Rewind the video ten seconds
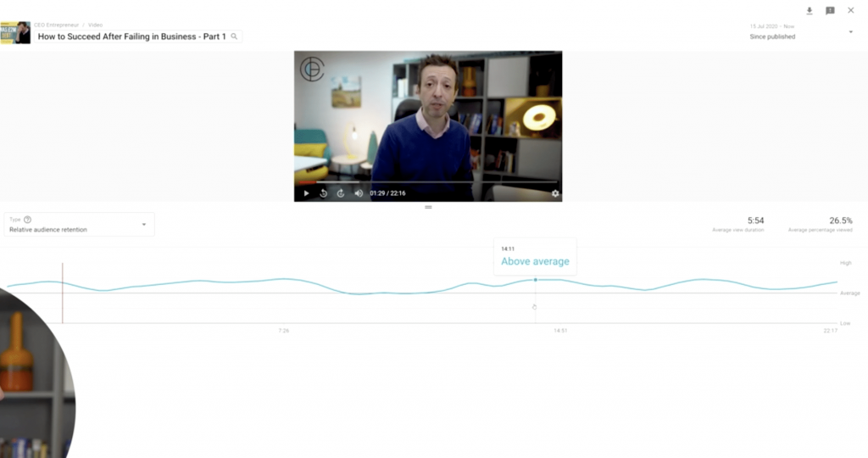The image size is (868, 458). pos(323,193)
